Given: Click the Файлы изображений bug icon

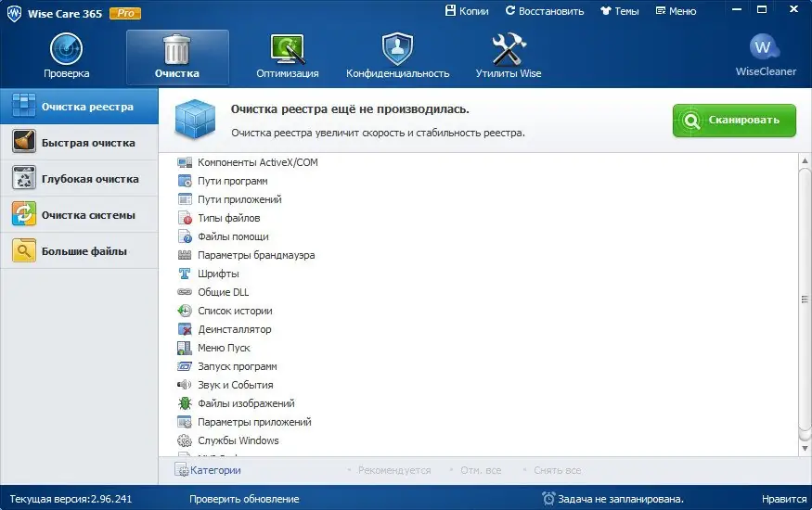Looking at the screenshot, I should (185, 403).
